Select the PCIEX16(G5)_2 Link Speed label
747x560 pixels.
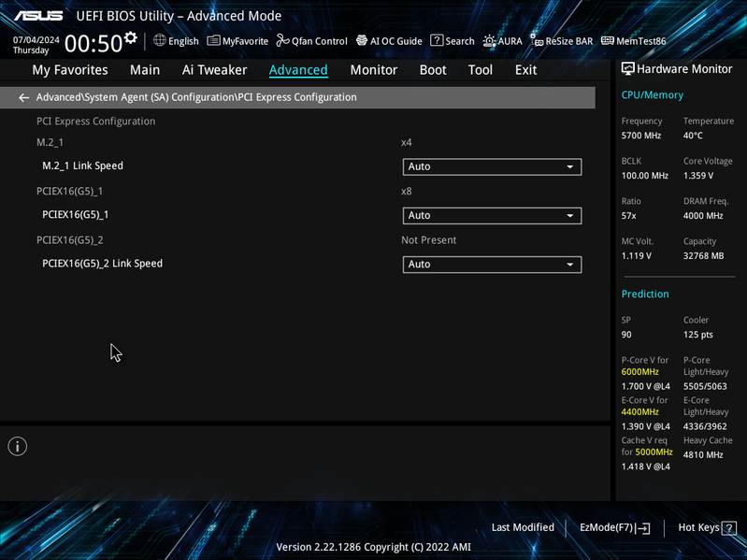(x=103, y=264)
